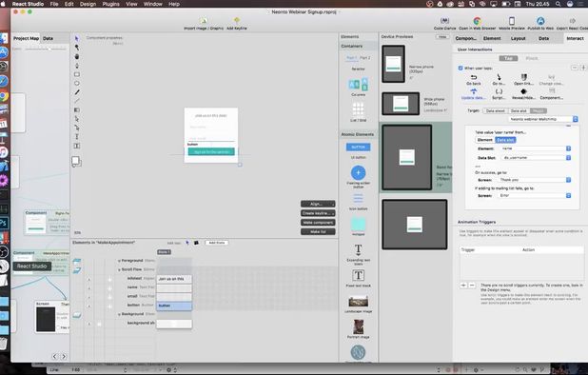The height and width of the screenshot is (375, 588).
Task: Open the Plugins menu
Action: point(110,4)
